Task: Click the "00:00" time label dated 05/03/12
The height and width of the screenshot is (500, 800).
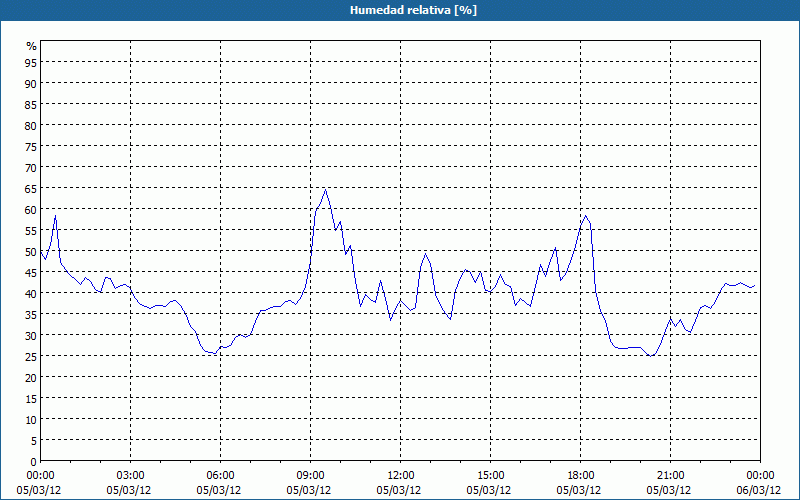Action: (x=40, y=476)
